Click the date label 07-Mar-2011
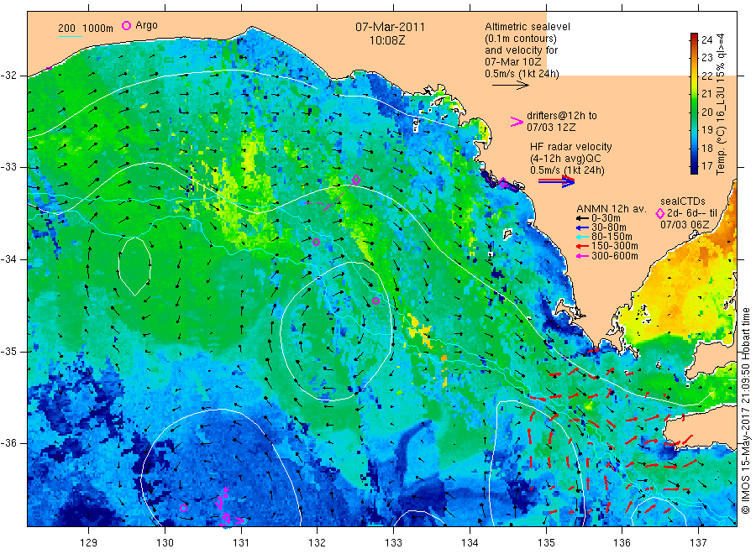The image size is (756, 554). coord(390,27)
